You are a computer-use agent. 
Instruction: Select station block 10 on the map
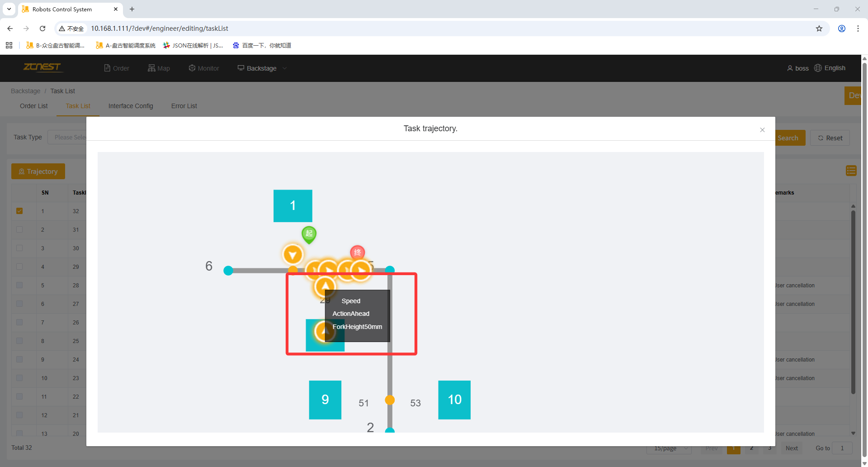click(454, 400)
